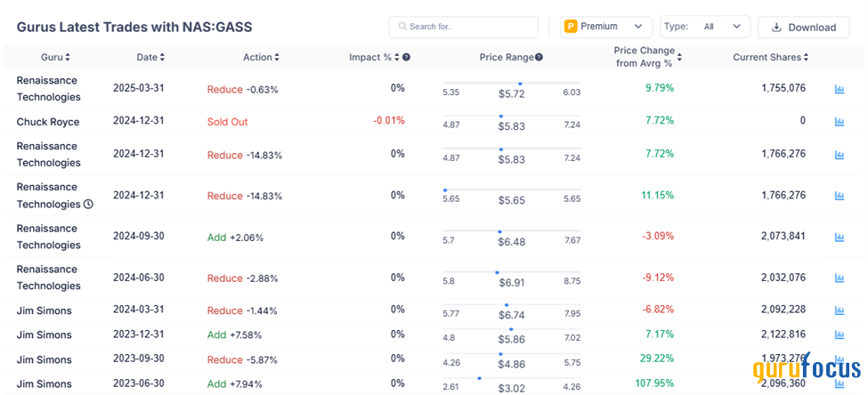Click the 29.22% price change value

[x=657, y=358]
